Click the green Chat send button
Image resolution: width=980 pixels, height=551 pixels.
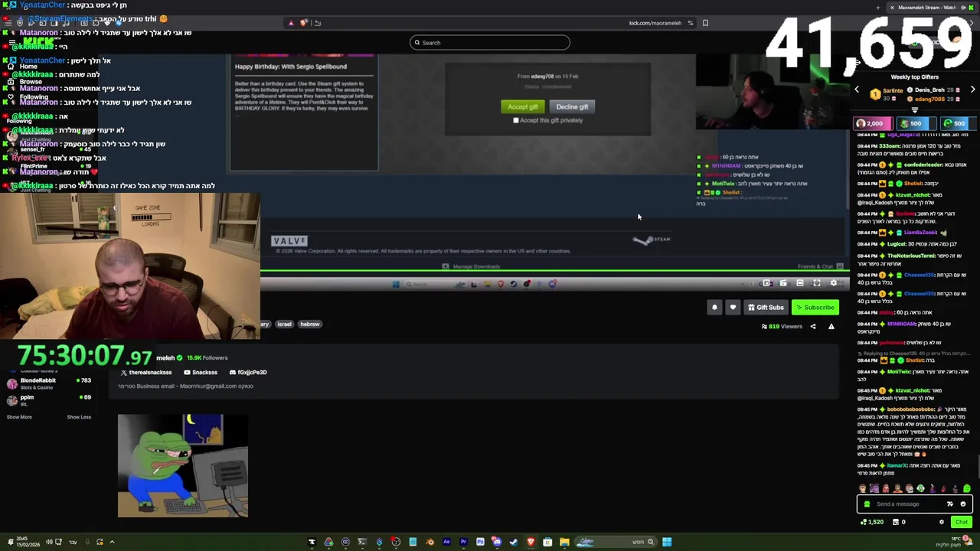coord(961,523)
